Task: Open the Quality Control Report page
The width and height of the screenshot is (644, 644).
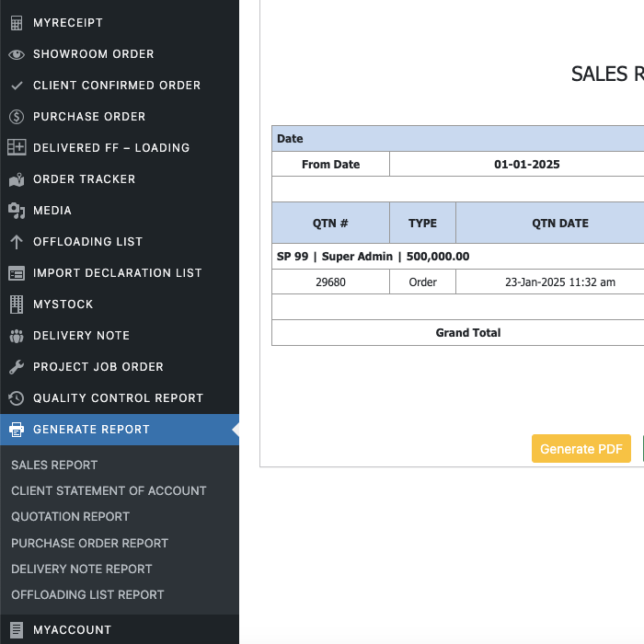Action: click(x=118, y=398)
